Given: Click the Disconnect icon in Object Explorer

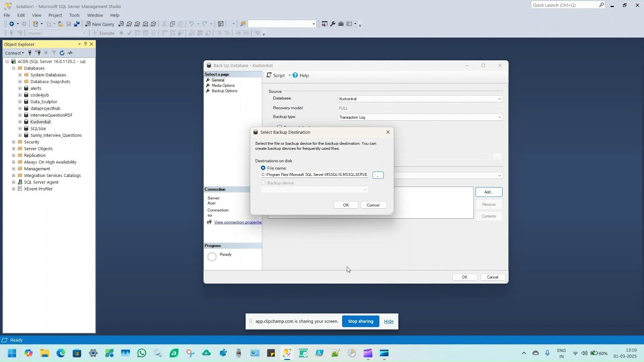Looking at the screenshot, I should coord(38,53).
